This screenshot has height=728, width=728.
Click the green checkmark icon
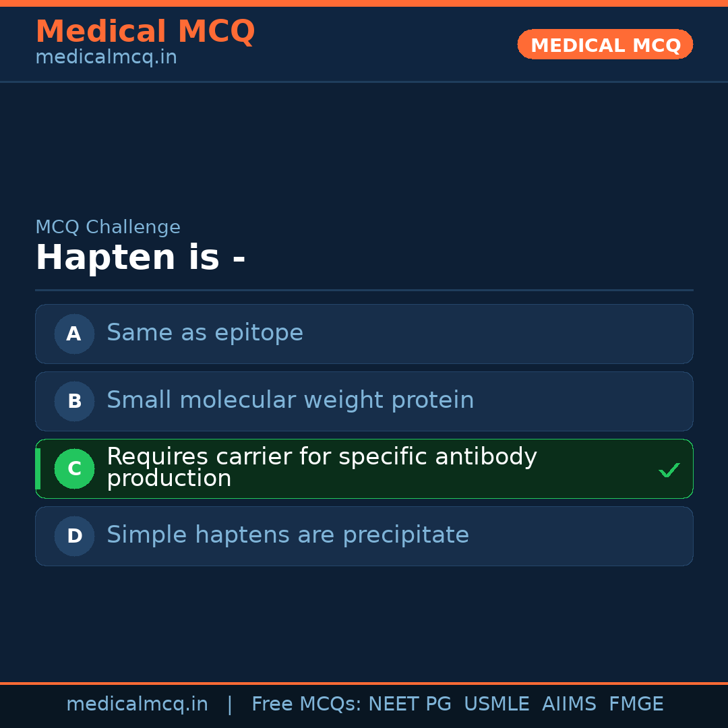[669, 470]
